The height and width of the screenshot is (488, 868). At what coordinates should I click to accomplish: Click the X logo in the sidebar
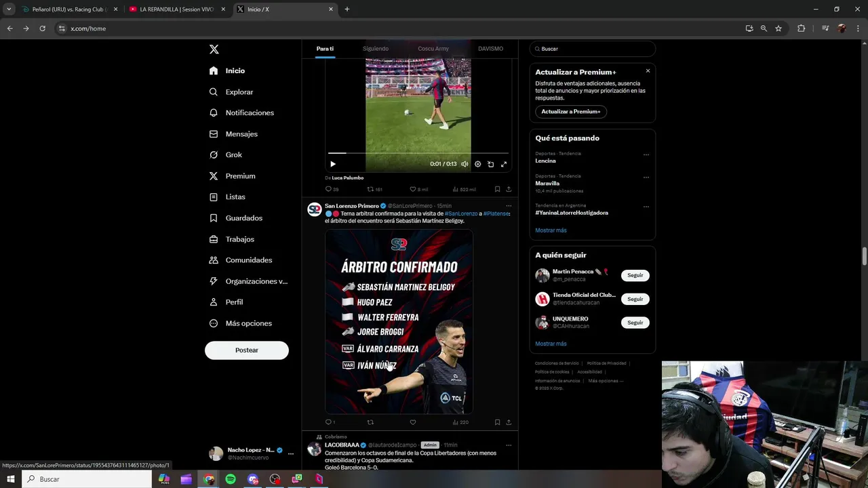[x=214, y=49]
